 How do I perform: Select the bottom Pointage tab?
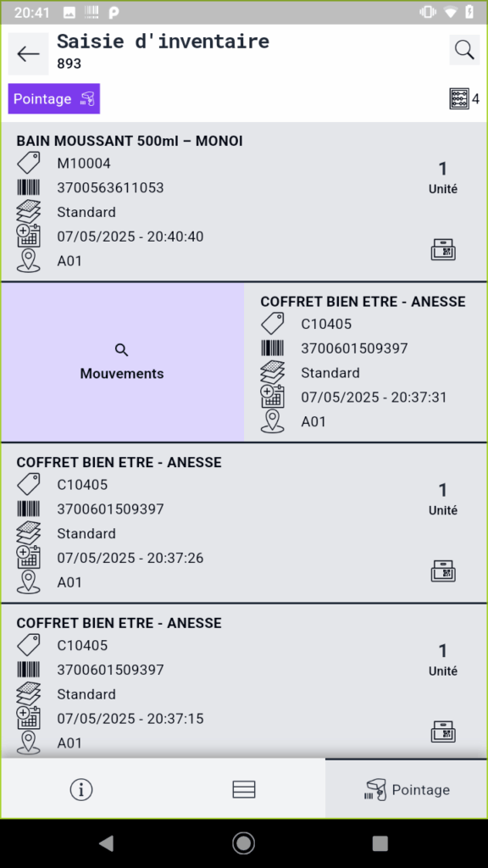[x=407, y=789]
